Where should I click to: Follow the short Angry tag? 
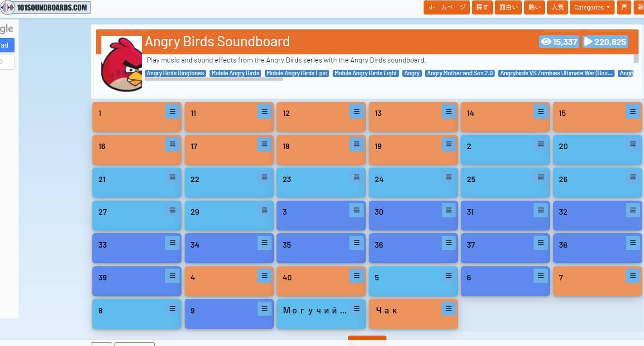point(412,73)
